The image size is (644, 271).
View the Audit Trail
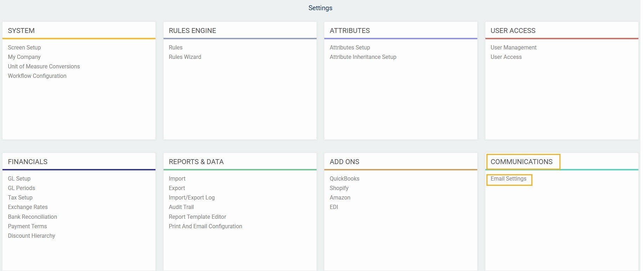coord(181,207)
